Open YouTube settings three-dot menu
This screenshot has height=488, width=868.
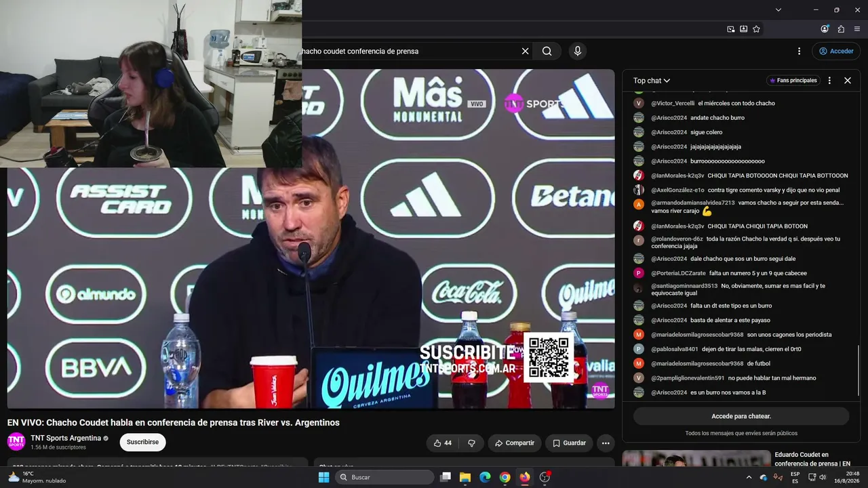coord(800,51)
